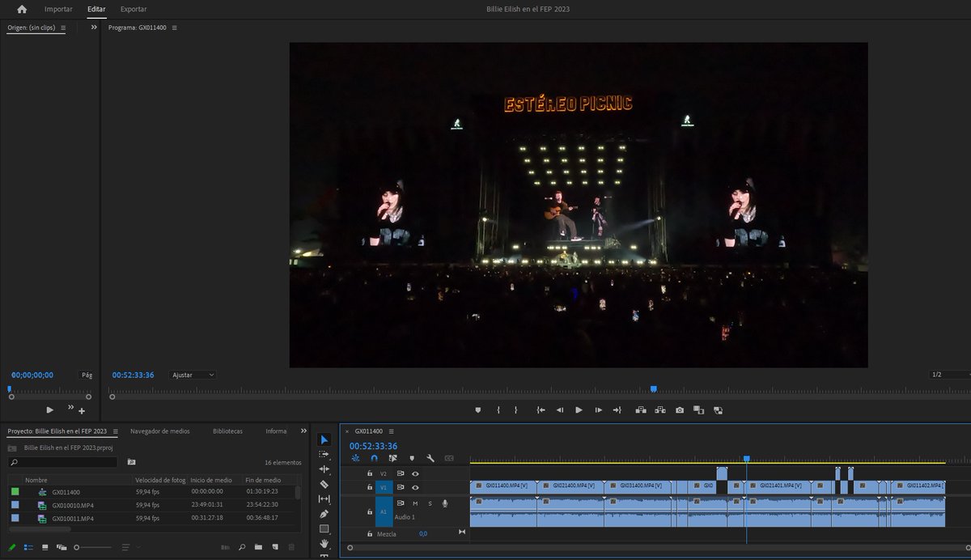Open the GX011400 timeline panel menu

click(391, 431)
